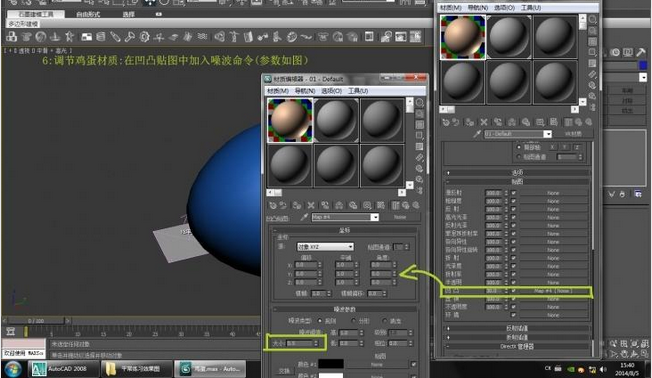Click the 交换 swap colors button
Viewport: 652px width, 378px height.
coord(284,371)
